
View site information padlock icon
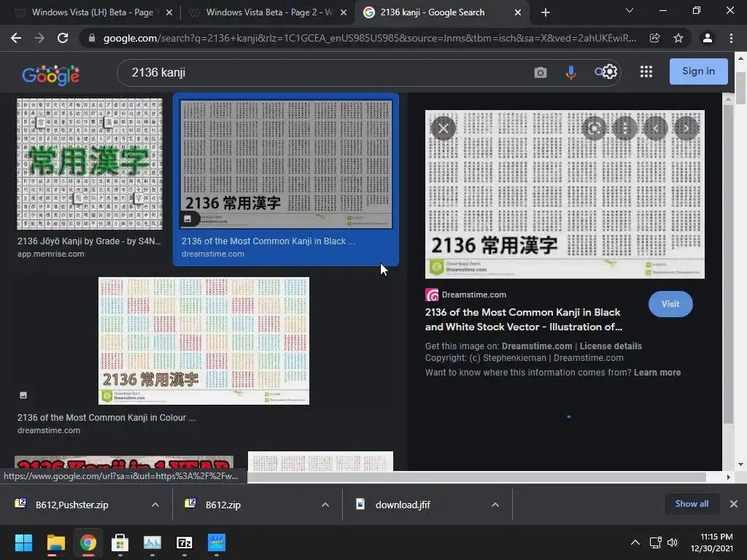pyautogui.click(x=91, y=38)
